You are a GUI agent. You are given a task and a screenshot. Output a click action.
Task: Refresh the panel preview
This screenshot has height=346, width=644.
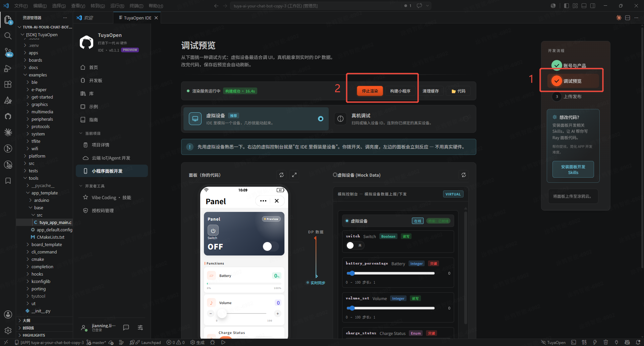point(281,175)
